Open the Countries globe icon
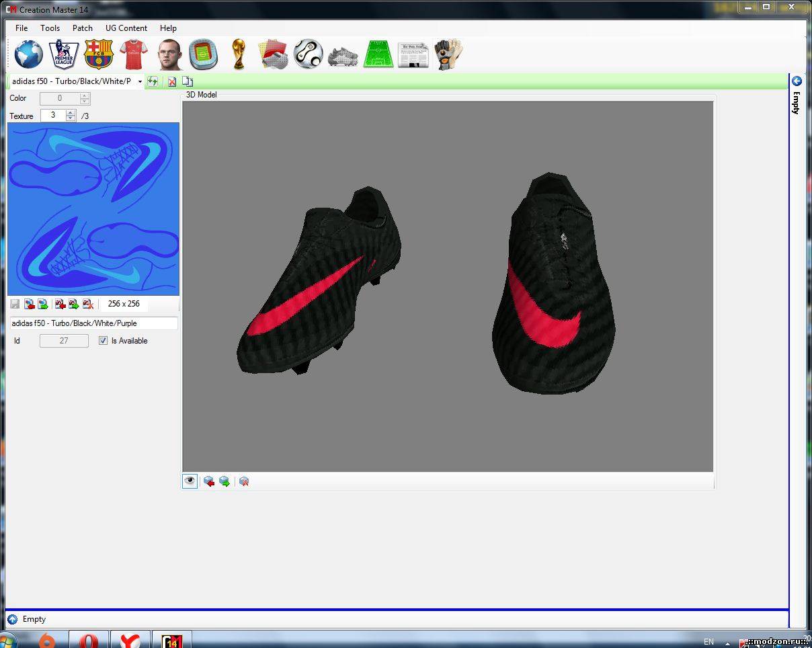 (x=28, y=54)
